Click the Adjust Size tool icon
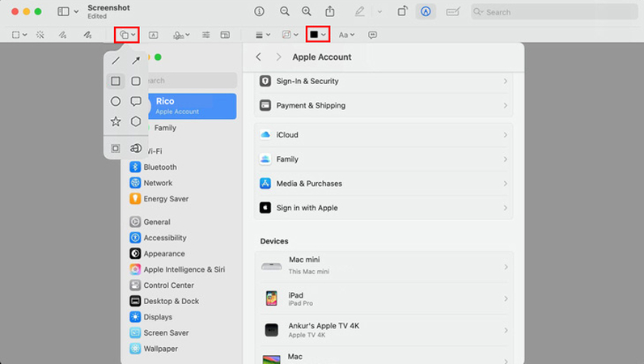 pyautogui.click(x=225, y=35)
